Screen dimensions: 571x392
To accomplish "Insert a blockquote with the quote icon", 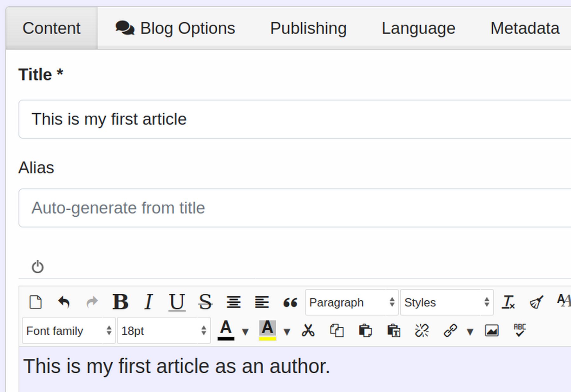I will 290,303.
